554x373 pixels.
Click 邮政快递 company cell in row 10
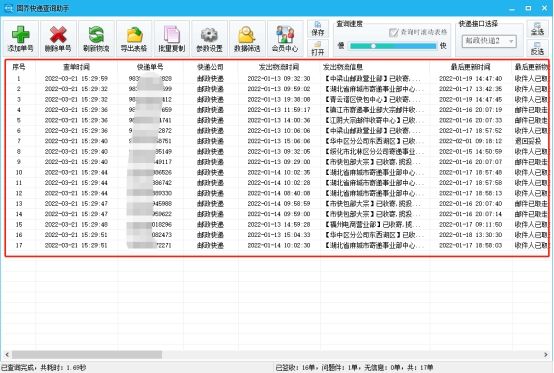point(211,172)
